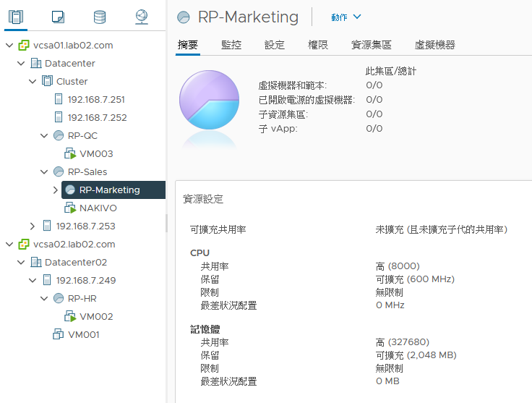Collapse the Datacenter02 node
Viewport: 532px width, 403px height.
pos(21,263)
